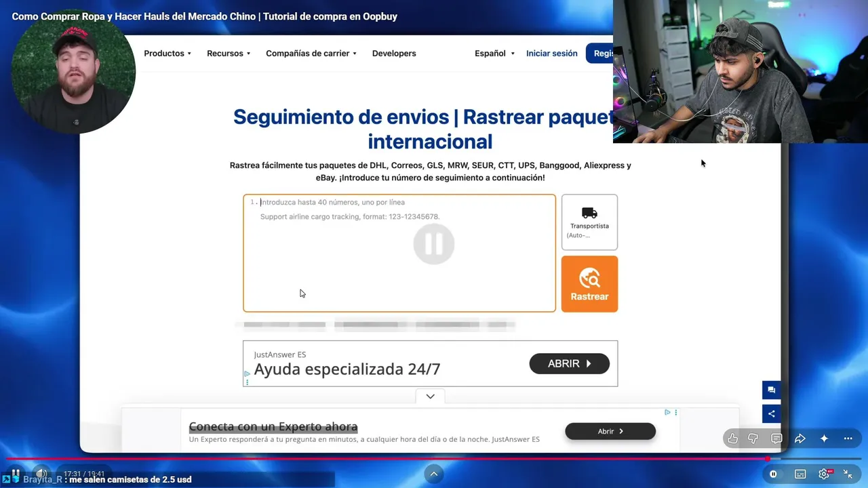Click the AdChoices icon on the bottom ad
Image resolution: width=868 pixels, height=488 pixels.
pyautogui.click(x=667, y=412)
